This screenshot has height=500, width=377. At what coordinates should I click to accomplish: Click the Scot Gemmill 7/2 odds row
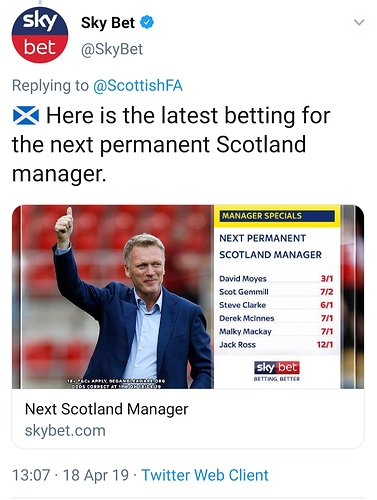[276, 292]
